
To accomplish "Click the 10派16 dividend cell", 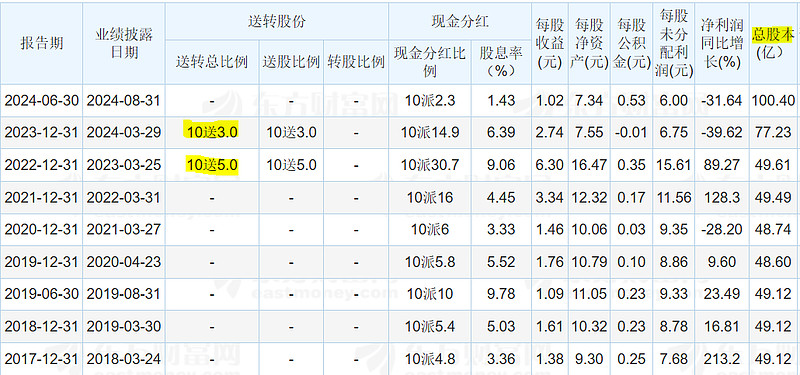I will pyautogui.click(x=430, y=197).
